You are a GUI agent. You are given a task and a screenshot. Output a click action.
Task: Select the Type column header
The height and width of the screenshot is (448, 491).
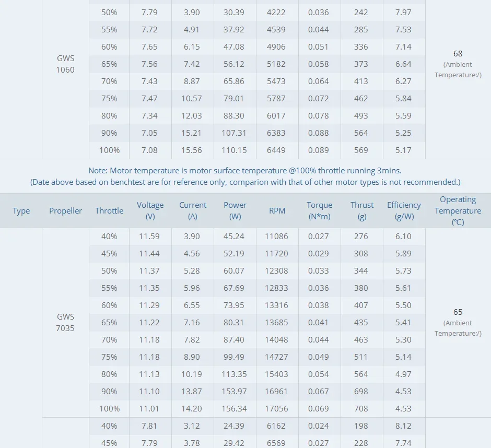[21, 211]
